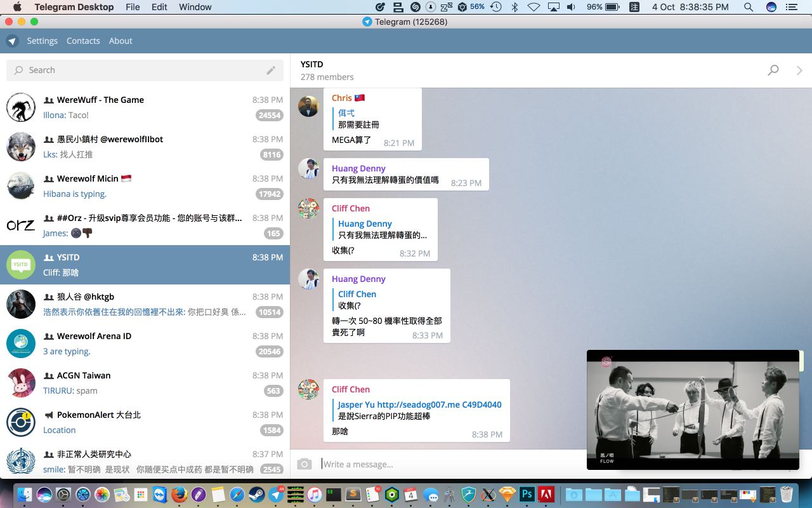The width and height of the screenshot is (812, 508).
Task: Open Sublime Text from the Dock
Action: (x=353, y=494)
